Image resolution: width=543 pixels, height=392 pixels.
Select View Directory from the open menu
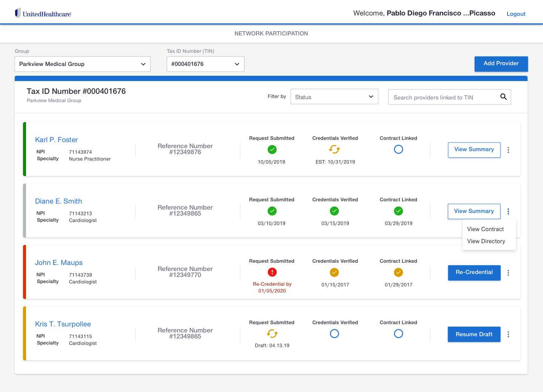(486, 241)
